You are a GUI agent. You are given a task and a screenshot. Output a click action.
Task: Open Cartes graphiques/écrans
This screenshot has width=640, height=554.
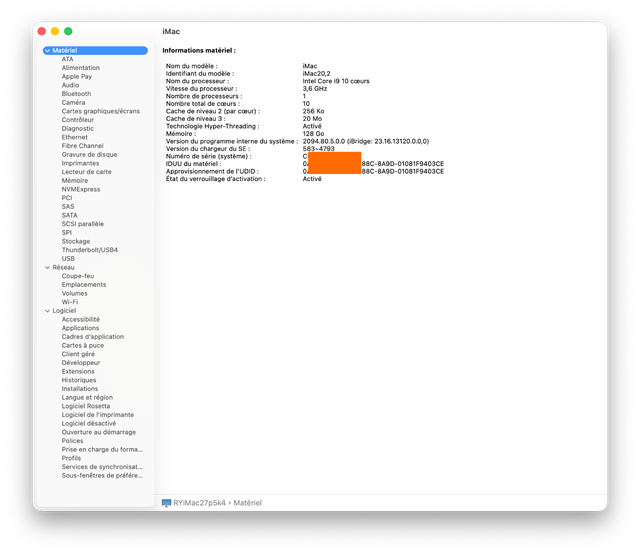coord(101,111)
